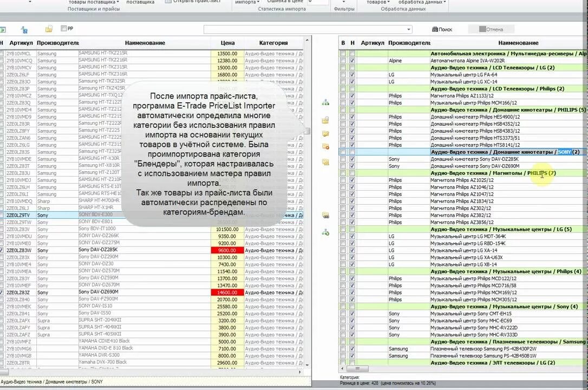Sort left table by Наименование column header

pyautogui.click(x=145, y=43)
